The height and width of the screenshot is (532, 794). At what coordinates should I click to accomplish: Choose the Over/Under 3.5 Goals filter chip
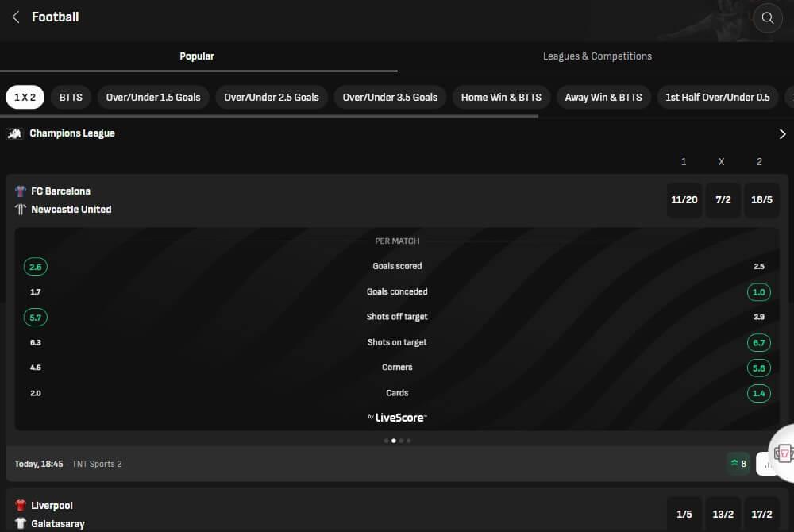390,96
